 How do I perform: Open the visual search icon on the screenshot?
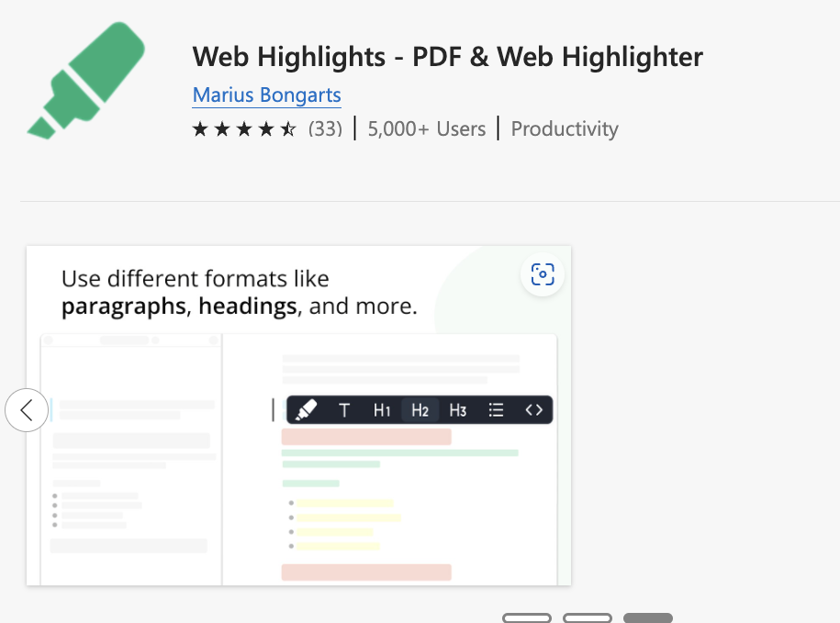(543, 274)
